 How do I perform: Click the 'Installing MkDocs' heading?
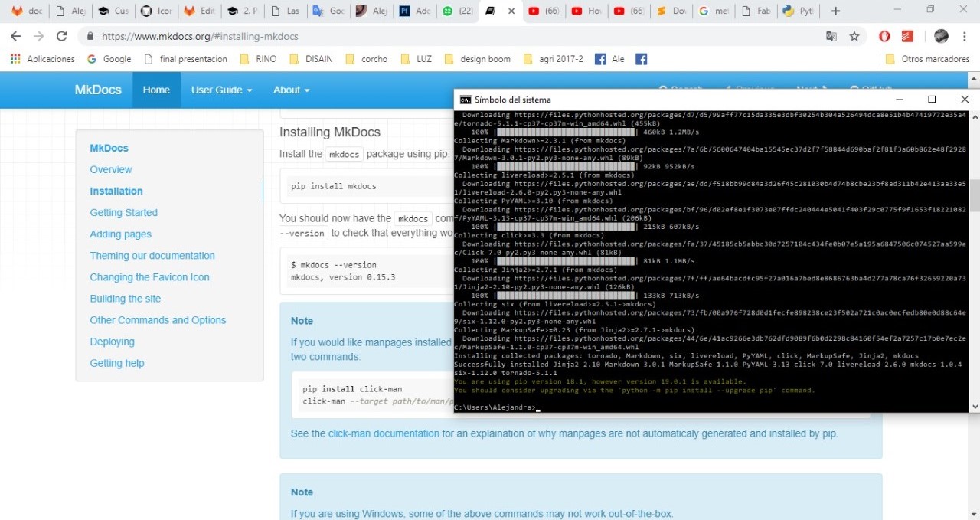click(331, 132)
